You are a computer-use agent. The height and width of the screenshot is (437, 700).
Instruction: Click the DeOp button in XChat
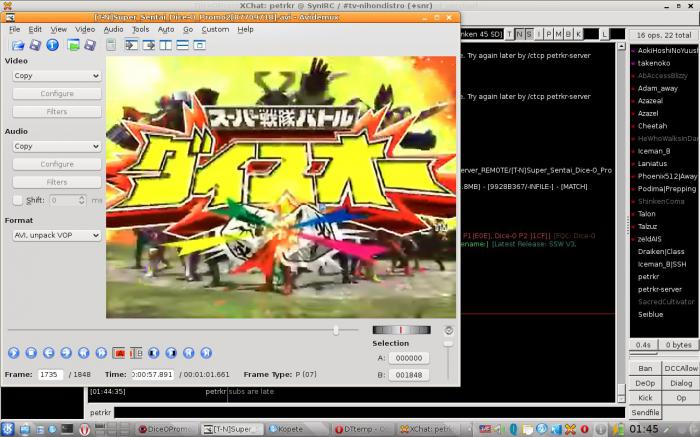[x=645, y=383]
